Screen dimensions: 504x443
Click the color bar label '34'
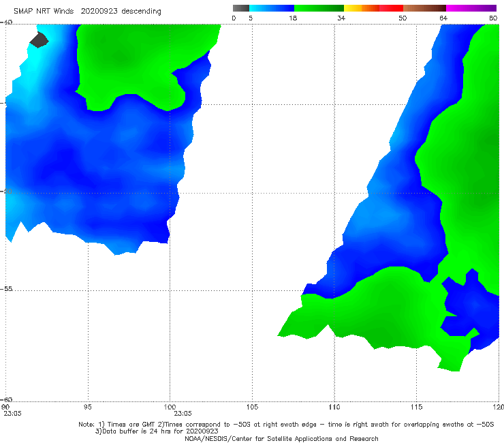341,18
